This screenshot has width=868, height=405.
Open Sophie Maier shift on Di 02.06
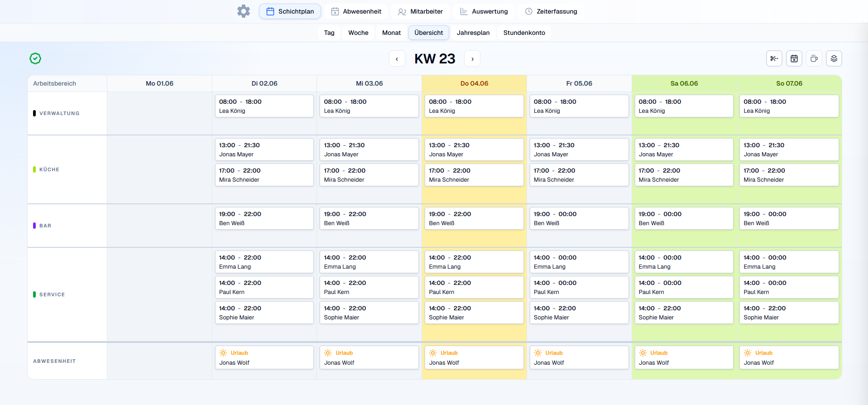tap(264, 313)
